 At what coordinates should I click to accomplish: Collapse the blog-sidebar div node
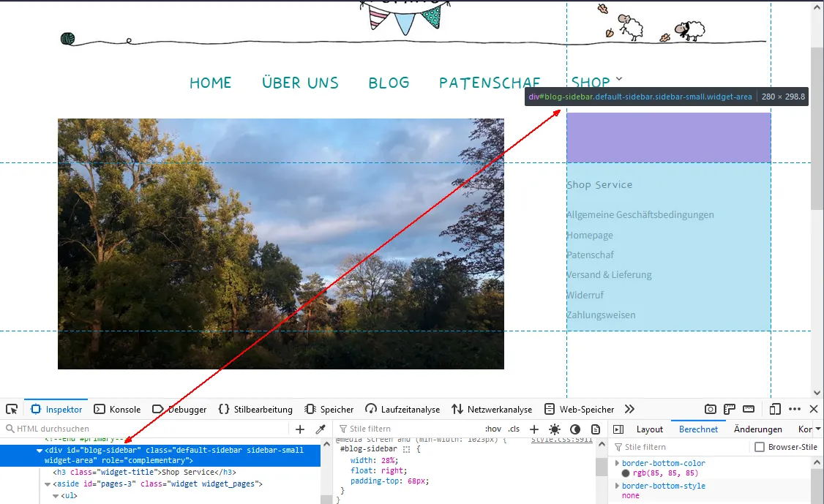pos(39,451)
